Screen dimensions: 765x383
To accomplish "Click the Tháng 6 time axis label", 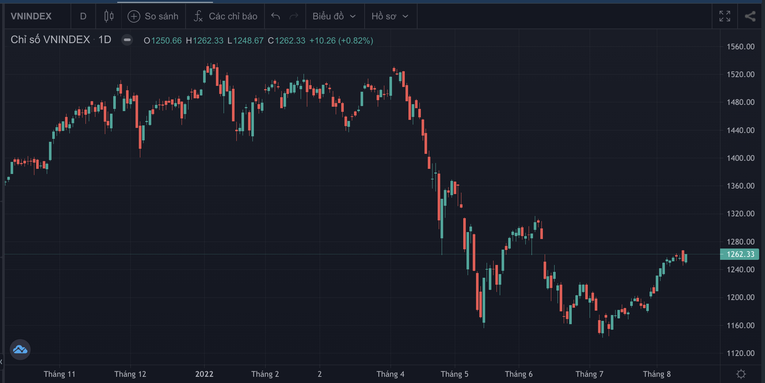I will [519, 374].
